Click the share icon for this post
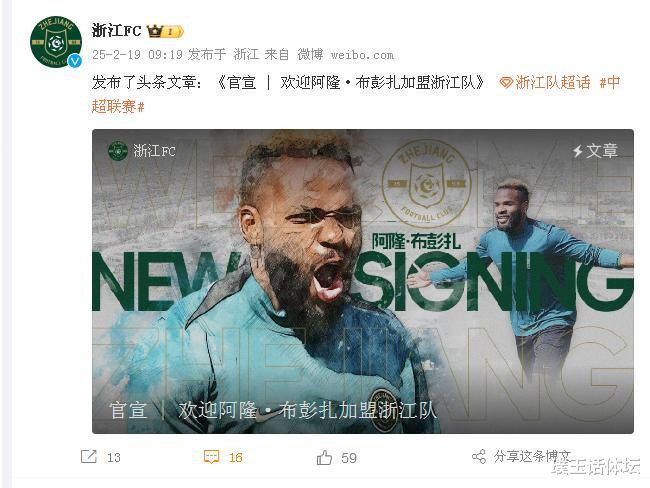Image resolution: width=650 pixels, height=488 pixels. [x=479, y=456]
